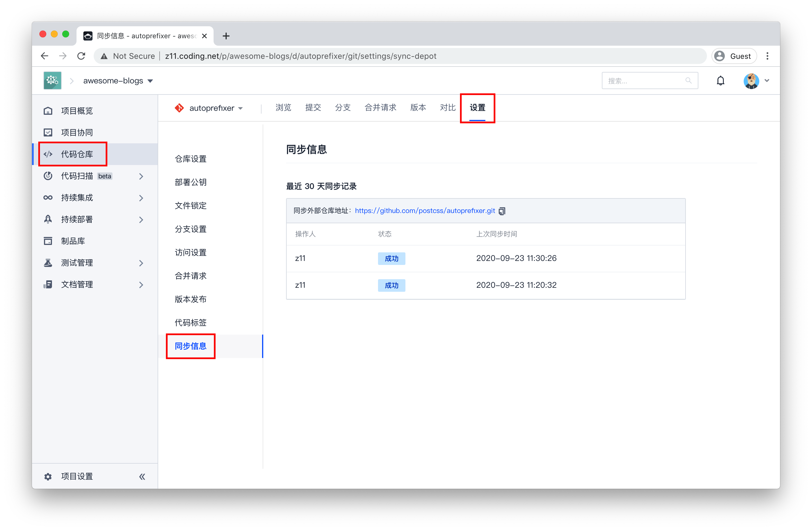Open 合并请求 in settings side menu
812x531 pixels.
191,275
